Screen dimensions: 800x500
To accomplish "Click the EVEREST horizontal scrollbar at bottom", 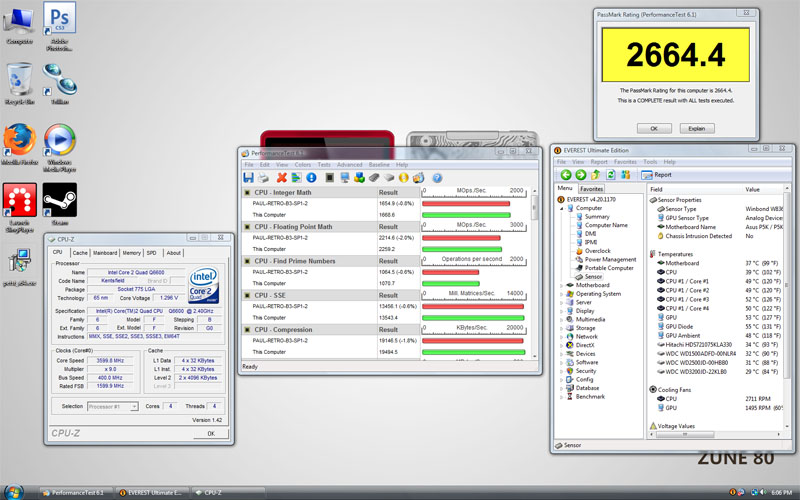I will (716, 434).
